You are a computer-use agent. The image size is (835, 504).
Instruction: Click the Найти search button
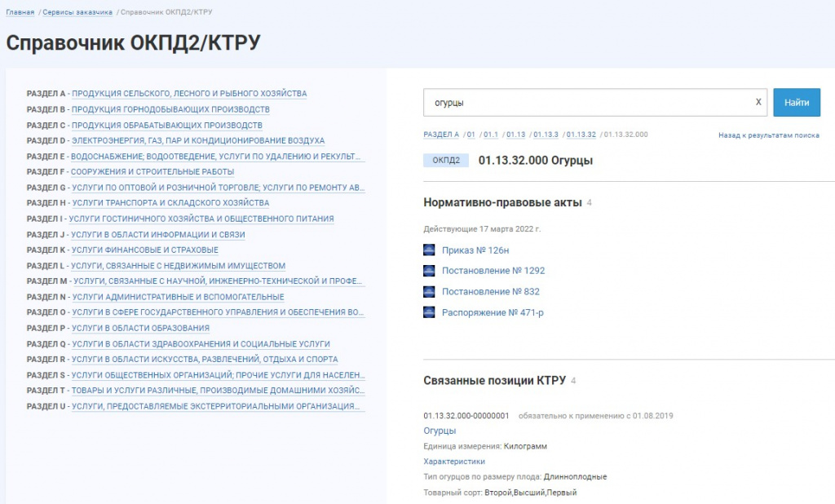pos(797,102)
